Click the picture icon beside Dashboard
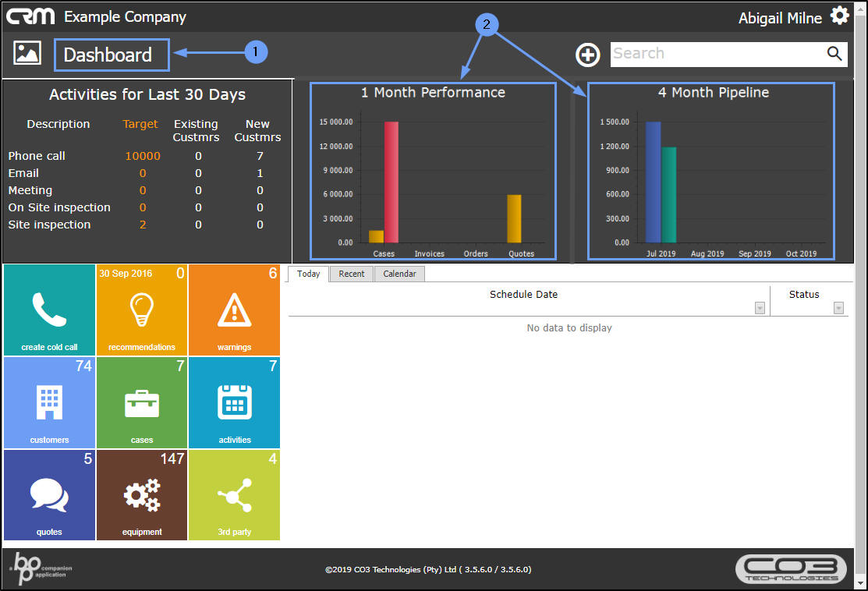Viewport: 868px width, 591px height. [27, 53]
